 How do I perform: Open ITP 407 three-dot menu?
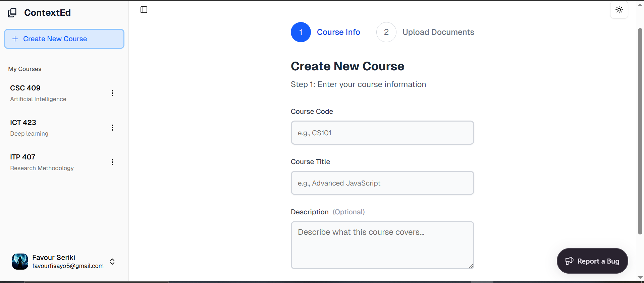pos(112,162)
